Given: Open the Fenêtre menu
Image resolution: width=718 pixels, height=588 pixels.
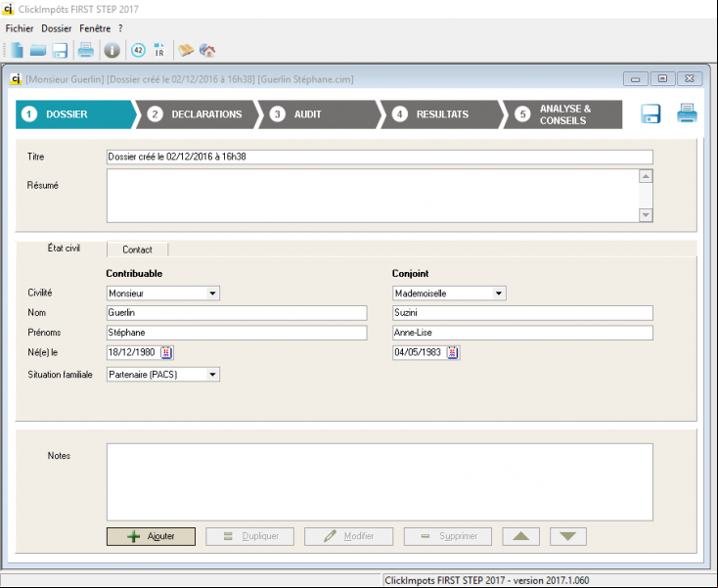Looking at the screenshot, I should [x=95, y=28].
